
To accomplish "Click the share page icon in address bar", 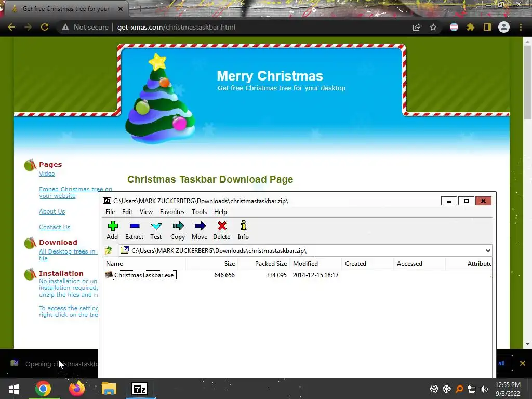I will point(417,27).
